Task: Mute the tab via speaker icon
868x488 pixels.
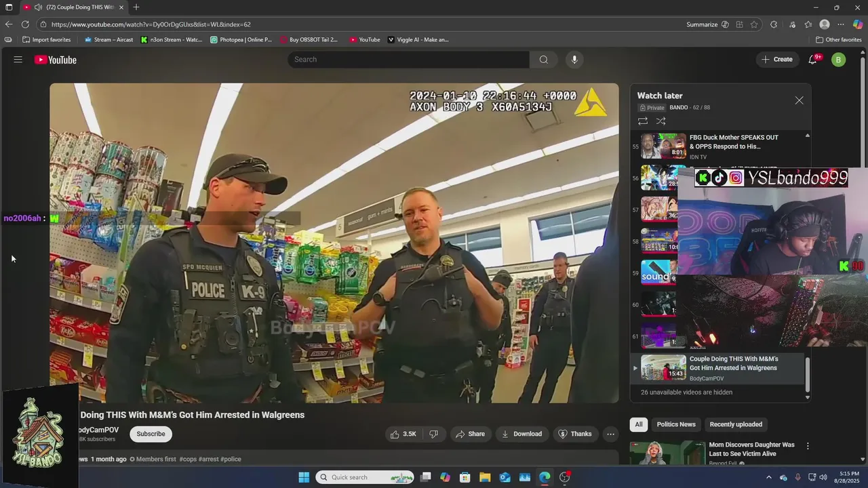Action: (39, 7)
